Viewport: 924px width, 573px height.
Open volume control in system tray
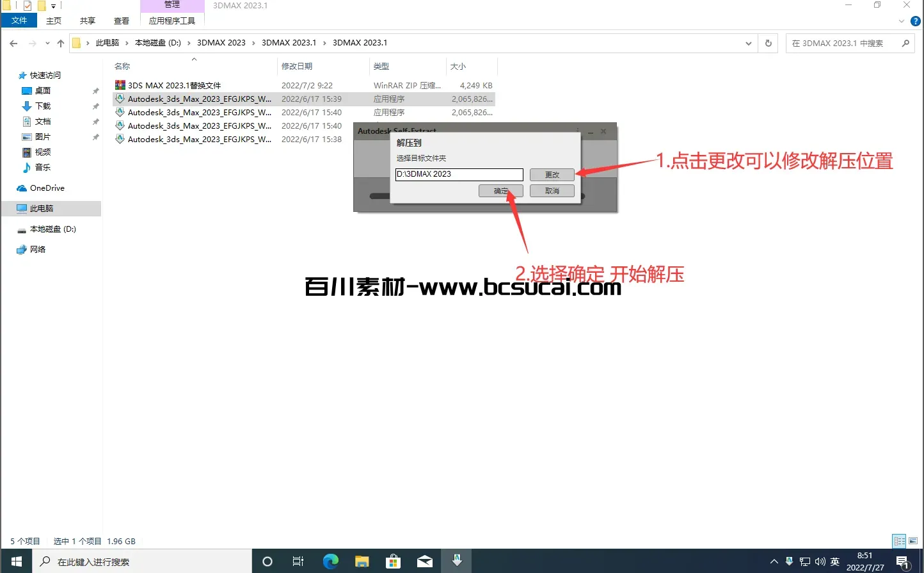(x=820, y=561)
